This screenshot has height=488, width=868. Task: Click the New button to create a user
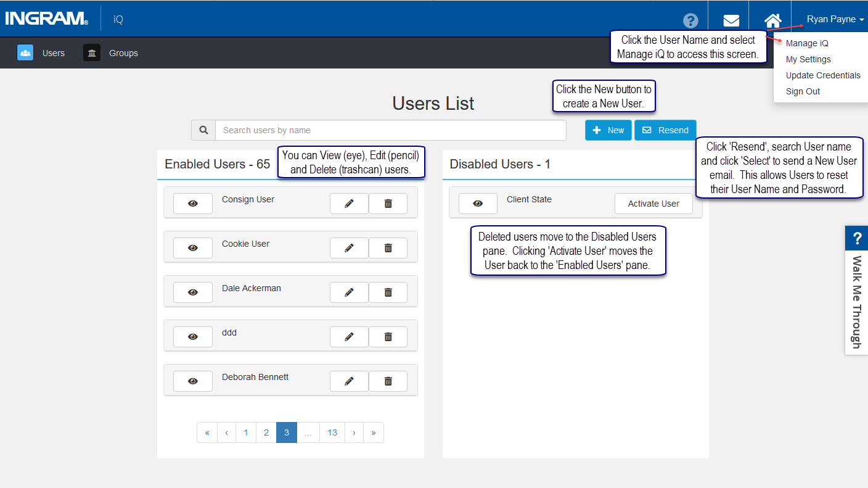click(608, 130)
